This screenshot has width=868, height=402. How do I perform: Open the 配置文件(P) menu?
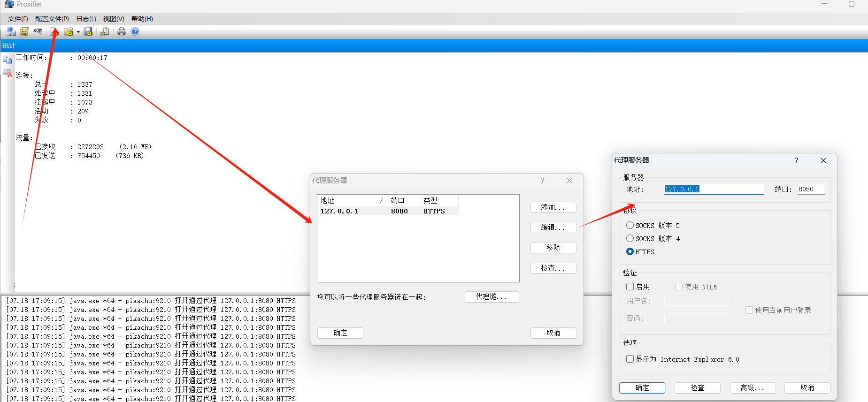52,19
